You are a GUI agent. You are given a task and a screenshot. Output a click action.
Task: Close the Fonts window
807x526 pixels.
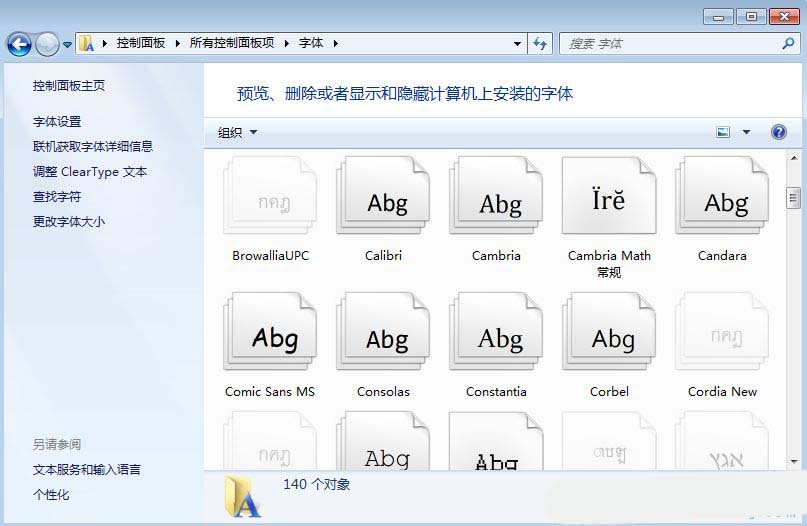[784, 16]
